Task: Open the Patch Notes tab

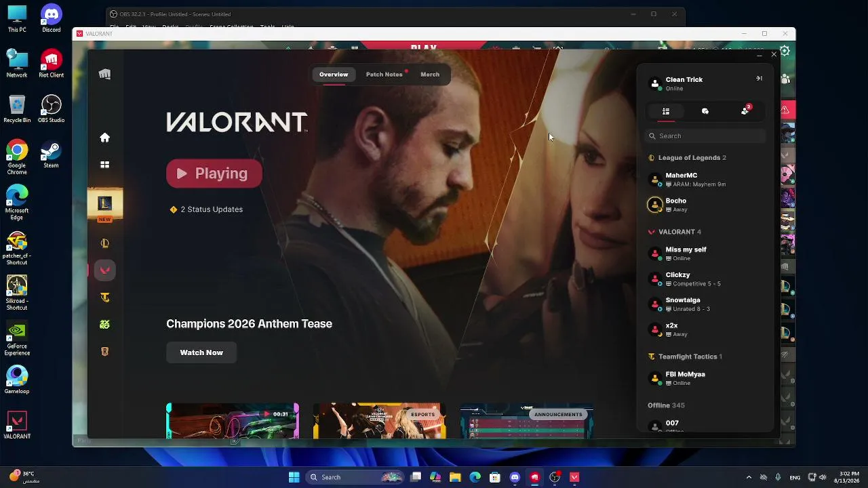Action: [384, 75]
